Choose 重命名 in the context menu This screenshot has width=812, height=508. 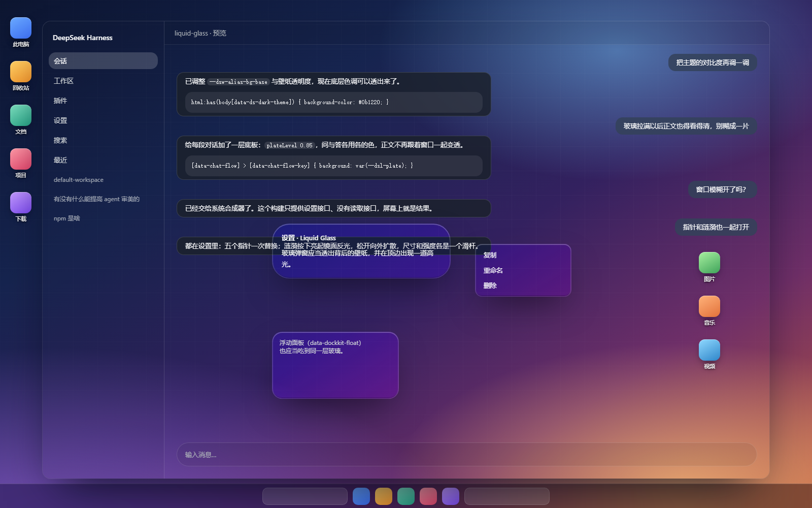click(x=523, y=270)
